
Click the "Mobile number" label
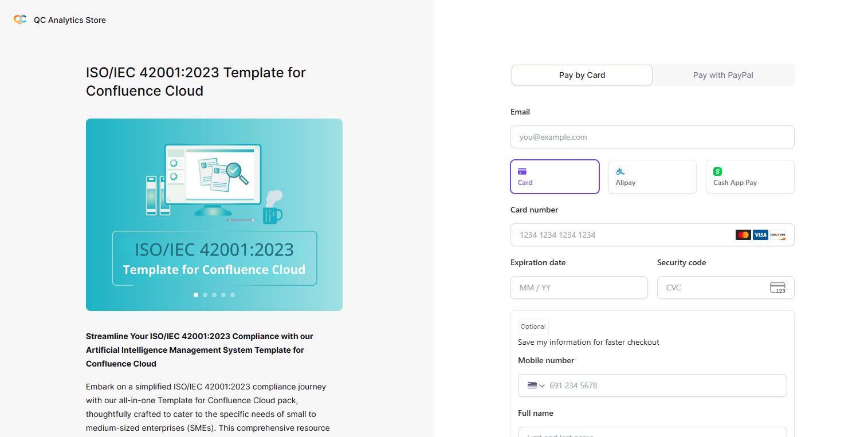click(x=546, y=360)
